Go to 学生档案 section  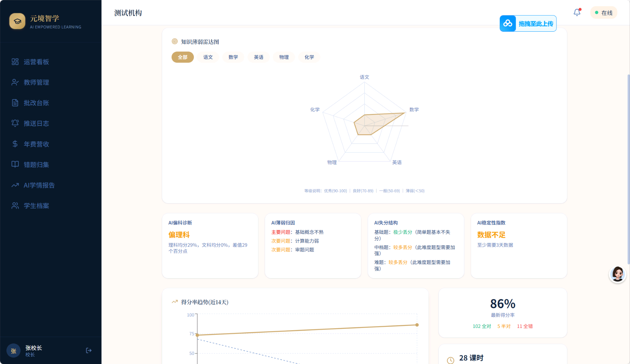51,206
